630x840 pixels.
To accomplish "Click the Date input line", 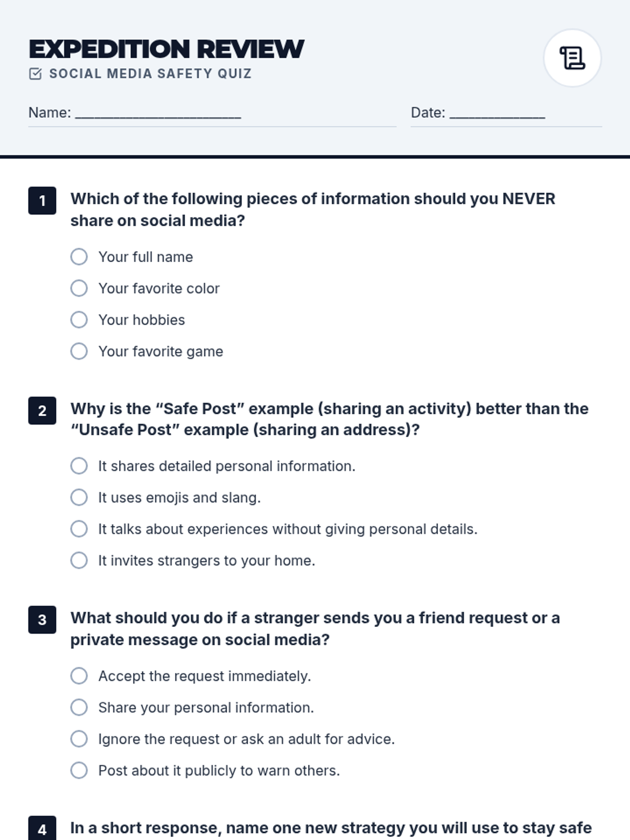I will [x=498, y=113].
